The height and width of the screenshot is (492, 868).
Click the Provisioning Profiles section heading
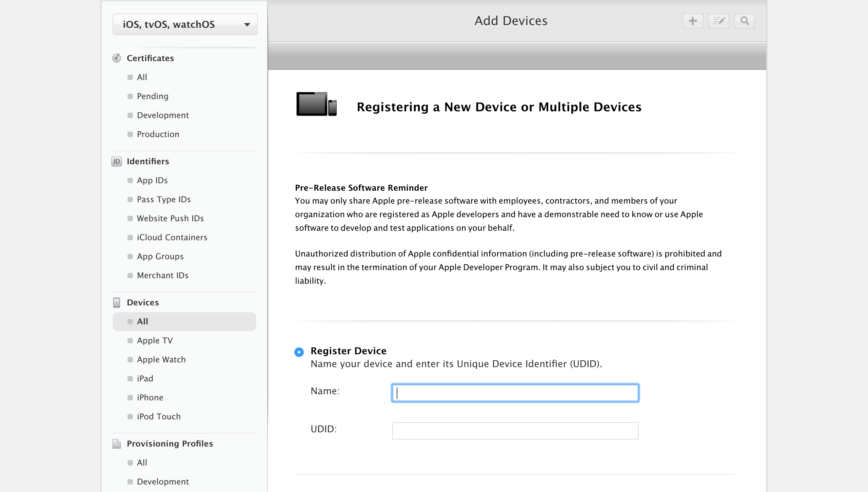pos(170,443)
